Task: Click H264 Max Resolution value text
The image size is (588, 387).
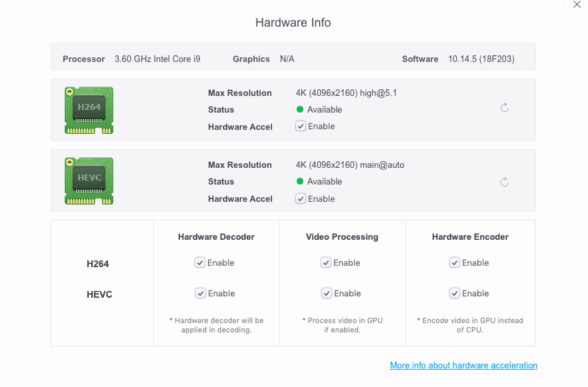Action: pos(346,93)
